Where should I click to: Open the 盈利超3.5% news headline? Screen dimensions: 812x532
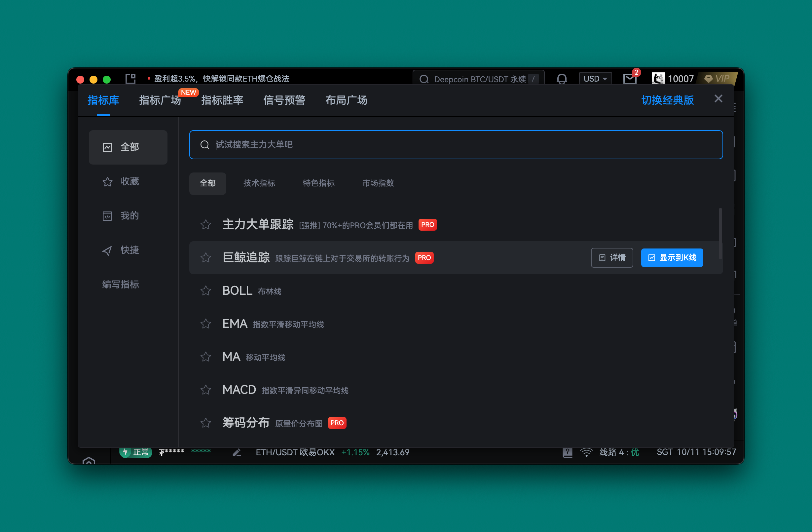pyautogui.click(x=221, y=79)
